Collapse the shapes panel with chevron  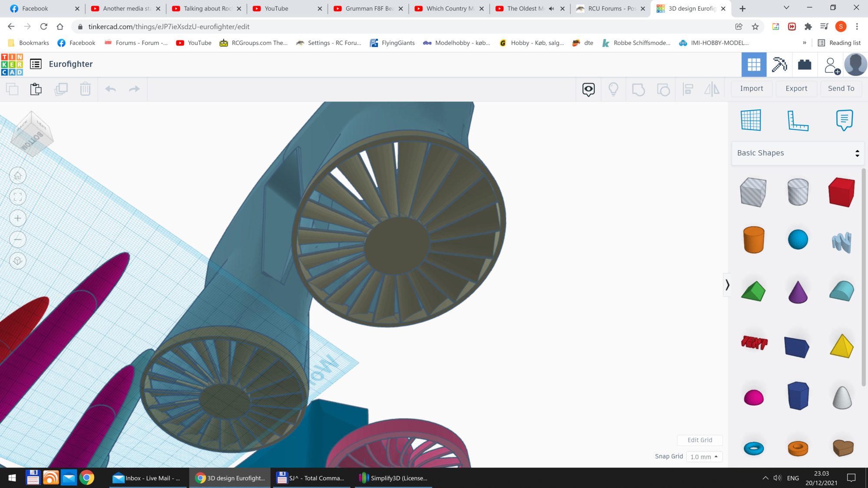point(727,285)
